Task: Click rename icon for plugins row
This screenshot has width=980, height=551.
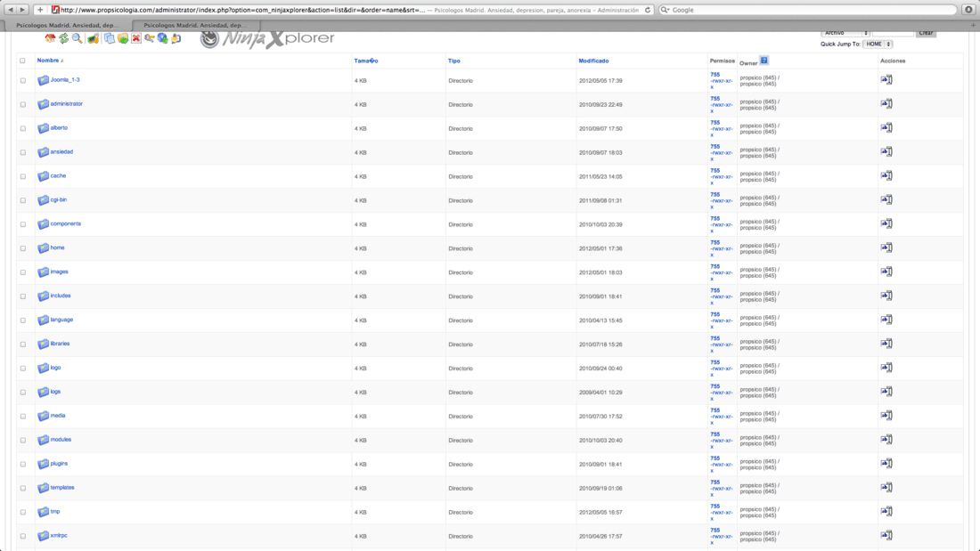Action: (x=886, y=464)
